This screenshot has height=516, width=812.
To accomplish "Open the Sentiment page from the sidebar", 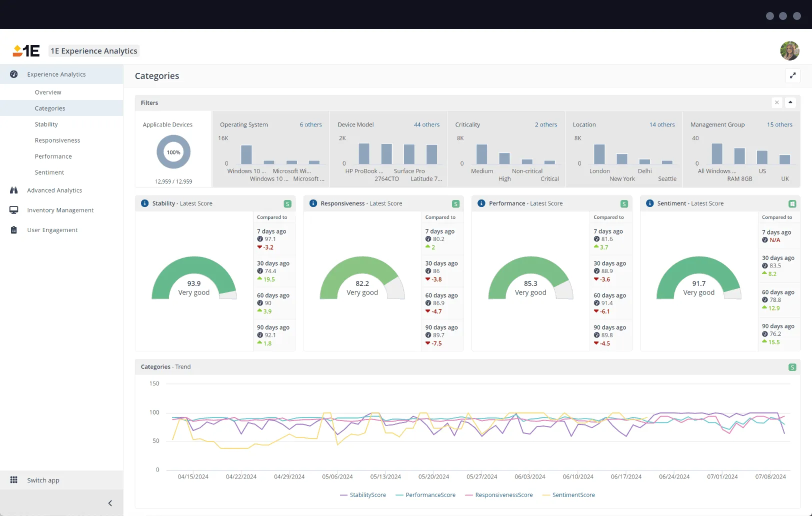I will (49, 172).
